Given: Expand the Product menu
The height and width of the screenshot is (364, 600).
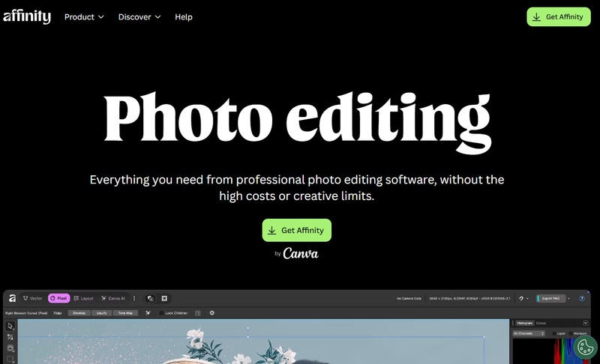Looking at the screenshot, I should coord(84,16).
